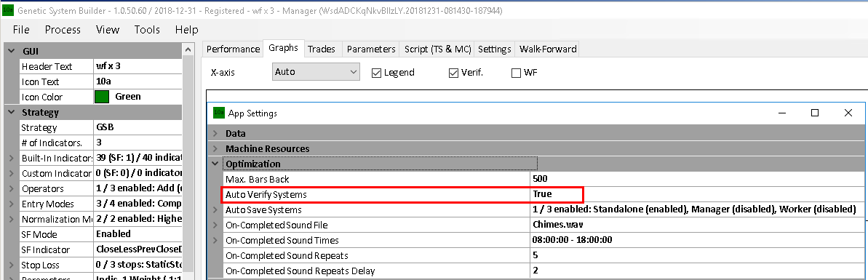The height and width of the screenshot is (280, 868).
Task: Open the Process menu
Action: [x=63, y=30]
